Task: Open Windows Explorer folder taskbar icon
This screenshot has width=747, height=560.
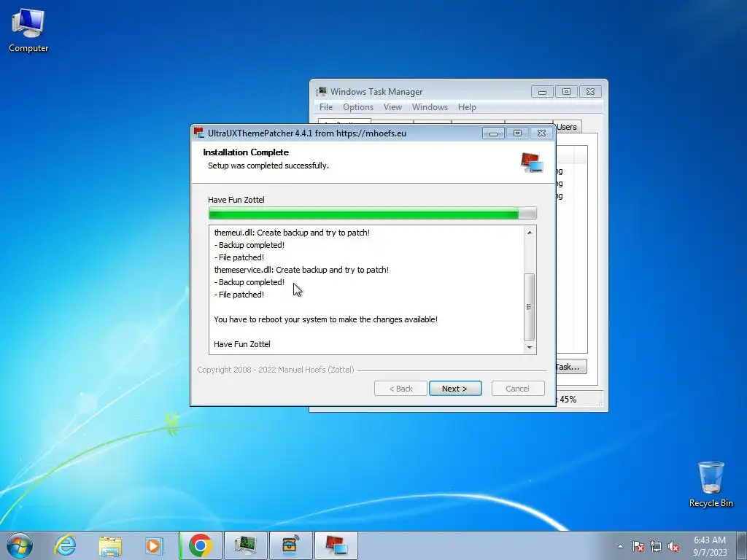Action: (110, 545)
